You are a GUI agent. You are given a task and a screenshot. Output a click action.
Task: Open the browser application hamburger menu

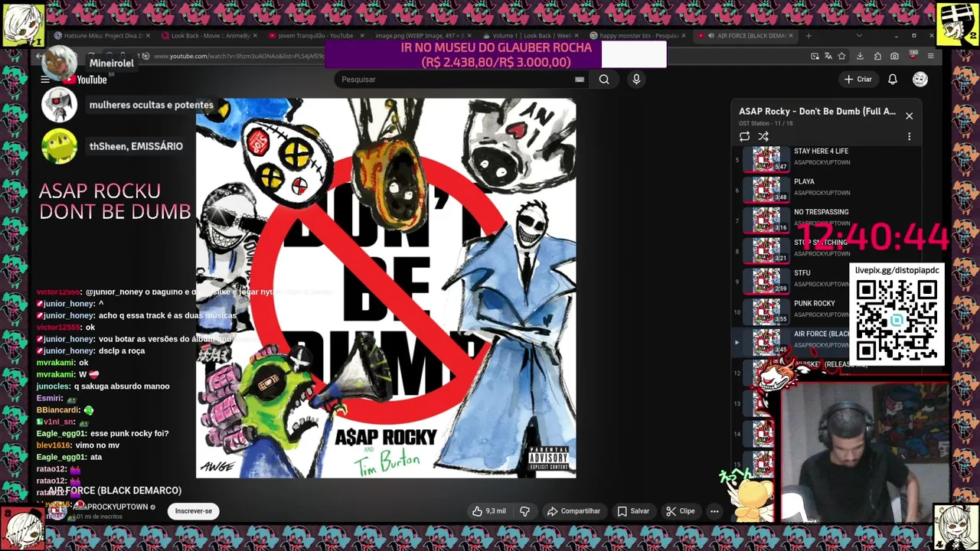click(x=930, y=56)
